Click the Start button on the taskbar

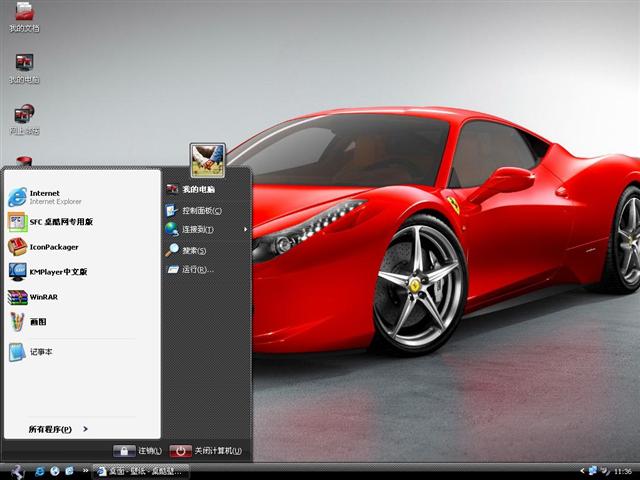click(17, 471)
